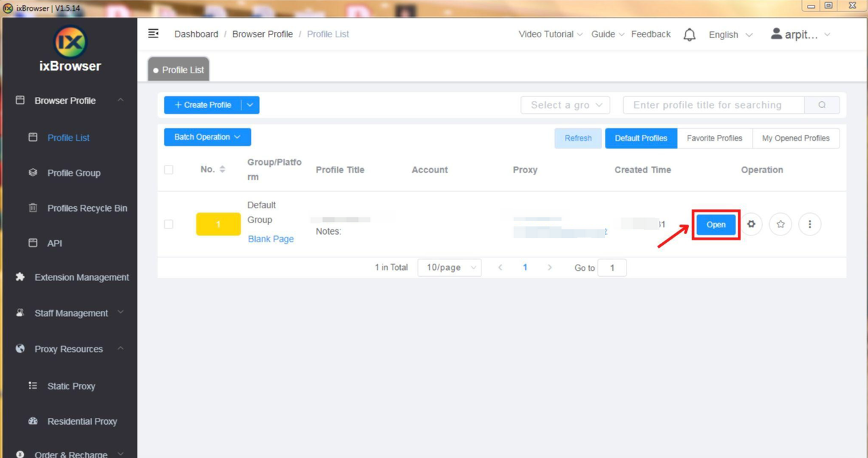Image resolution: width=868 pixels, height=458 pixels.
Task: Click the Proxy Resources globe icon
Action: [x=20, y=349]
